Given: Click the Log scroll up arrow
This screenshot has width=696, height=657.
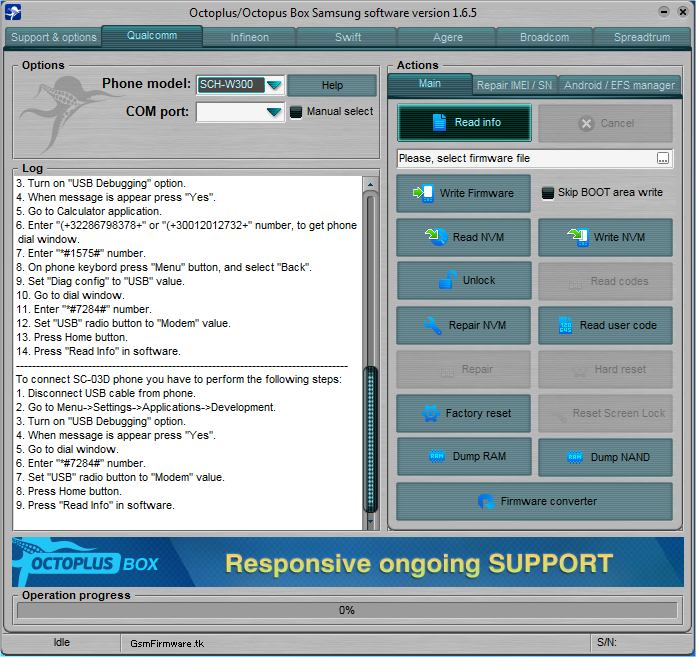Looking at the screenshot, I should pyautogui.click(x=370, y=184).
